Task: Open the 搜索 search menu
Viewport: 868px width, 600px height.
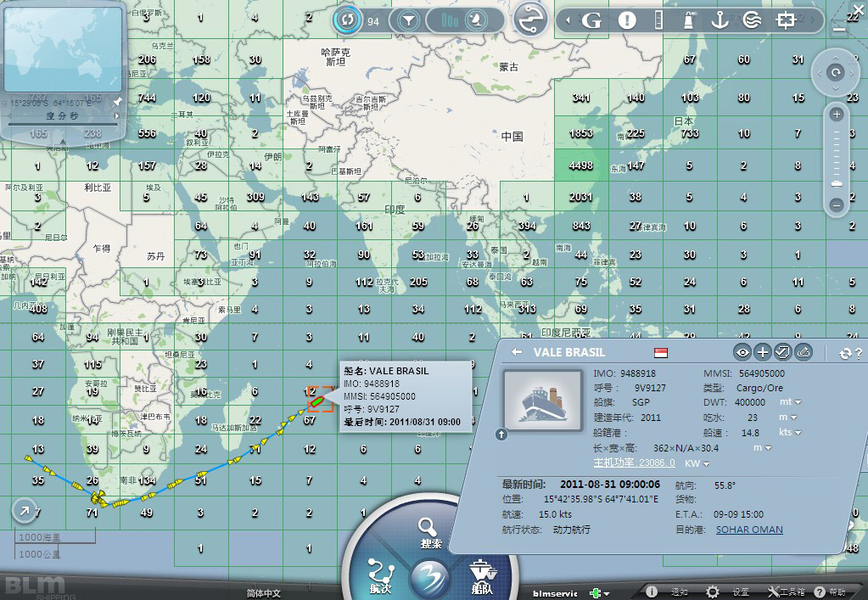Action: click(429, 532)
